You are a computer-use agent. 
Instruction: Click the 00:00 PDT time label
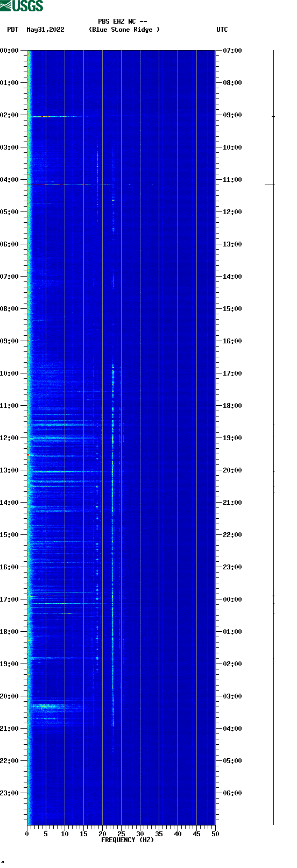[x=9, y=51]
